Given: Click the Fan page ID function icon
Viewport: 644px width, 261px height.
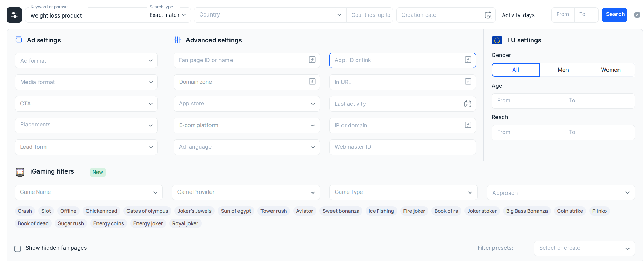Looking at the screenshot, I should [x=312, y=60].
